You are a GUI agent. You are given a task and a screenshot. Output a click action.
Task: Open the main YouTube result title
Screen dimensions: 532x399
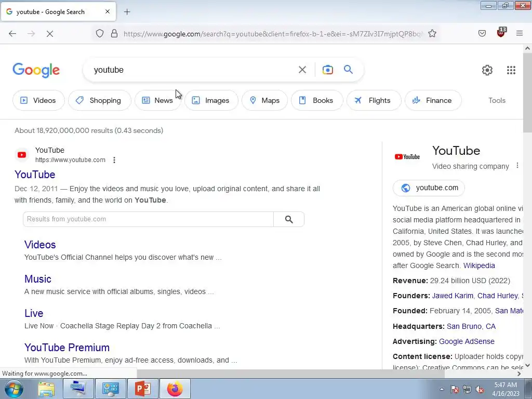tap(35, 175)
